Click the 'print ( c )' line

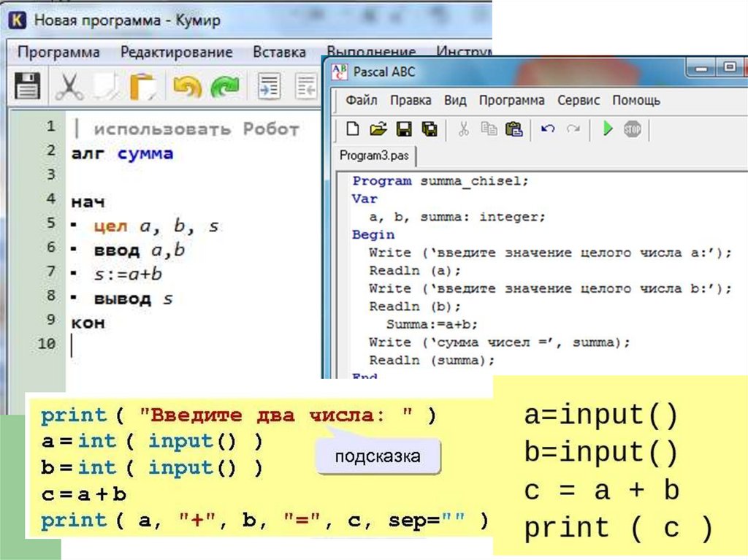pyautogui.click(x=619, y=529)
